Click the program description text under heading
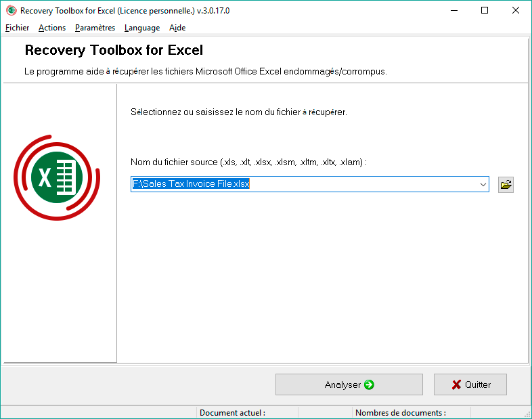 tap(205, 72)
